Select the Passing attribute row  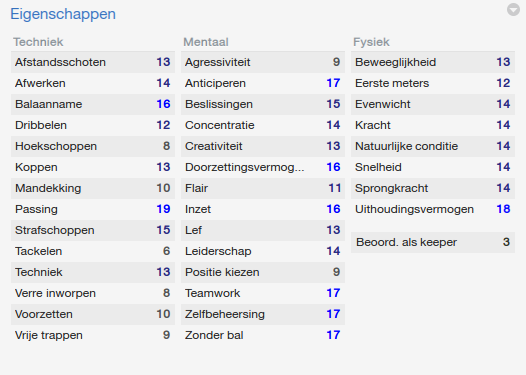[x=93, y=209]
